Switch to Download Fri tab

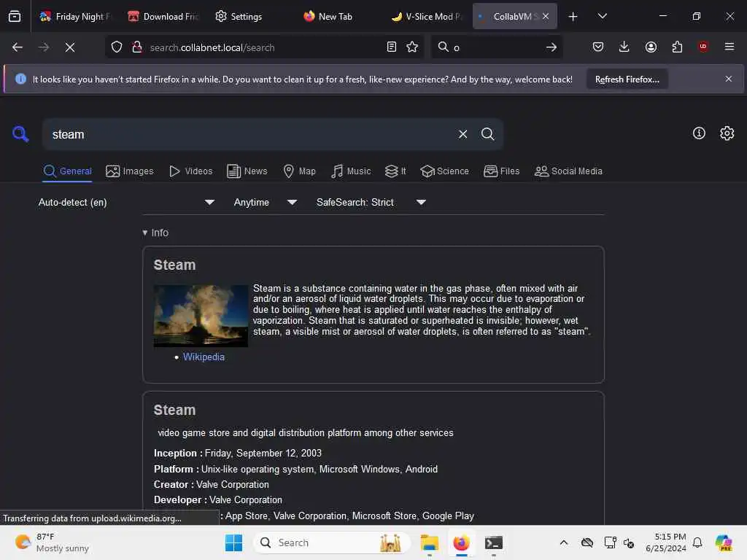pyautogui.click(x=163, y=17)
